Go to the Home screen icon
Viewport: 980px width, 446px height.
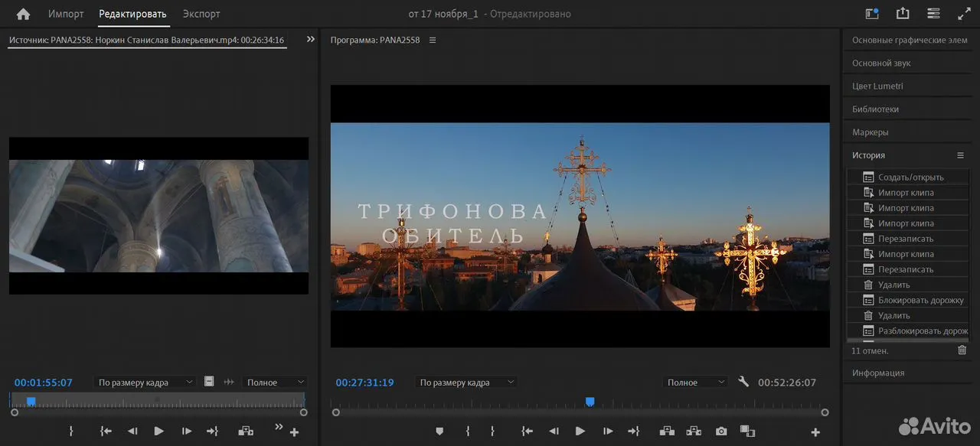23,14
